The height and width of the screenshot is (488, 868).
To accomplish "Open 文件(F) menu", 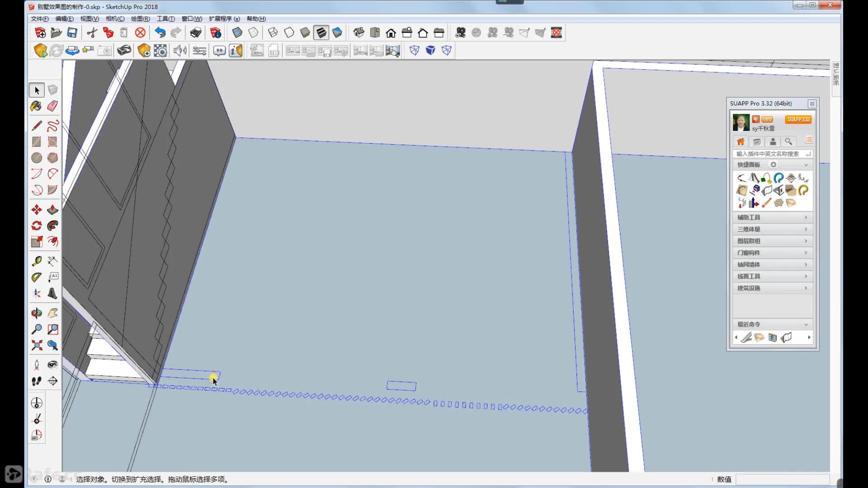I will (x=40, y=19).
